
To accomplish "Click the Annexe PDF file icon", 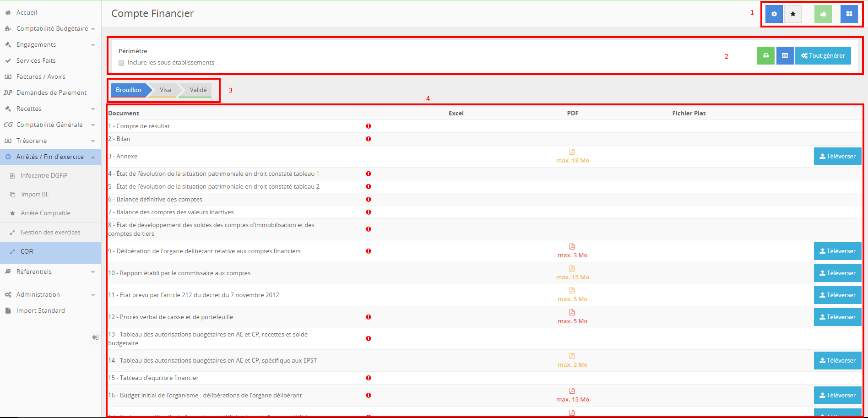I will pyautogui.click(x=572, y=152).
